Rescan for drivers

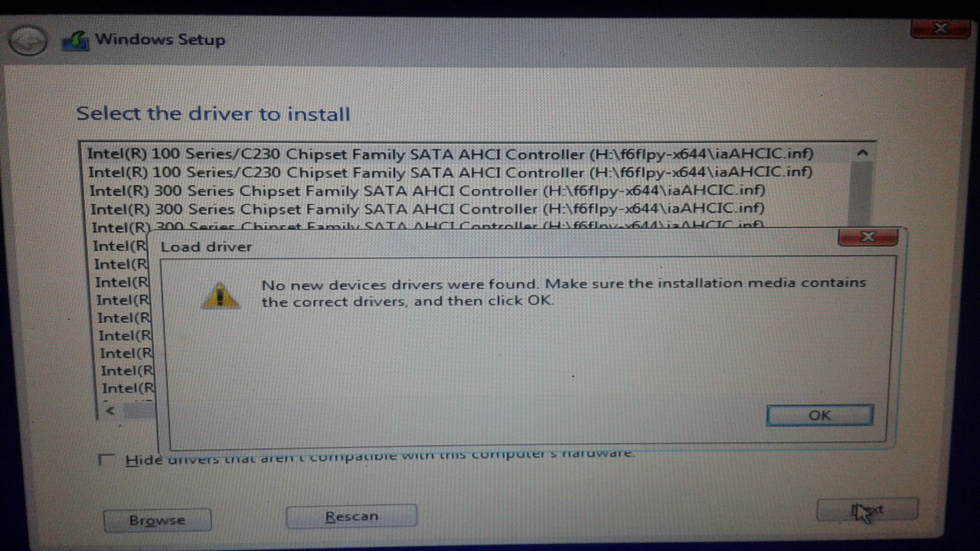click(351, 517)
